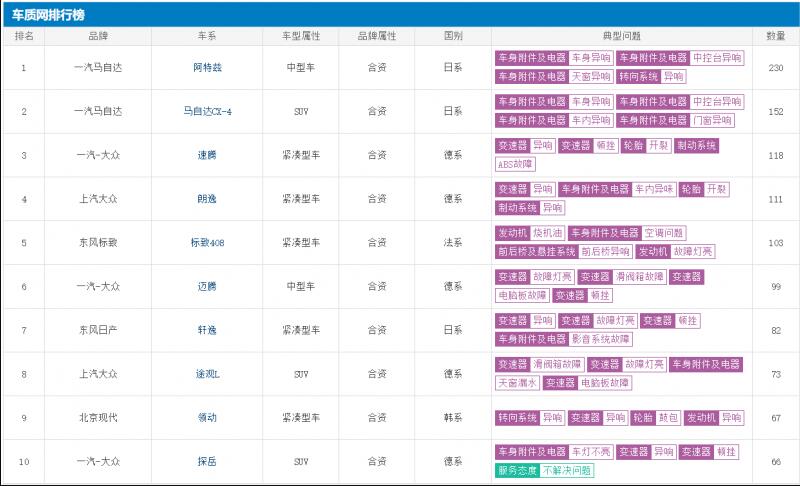Select the quantity cell 118
Viewport: 800px width, 486px height.
(776, 155)
